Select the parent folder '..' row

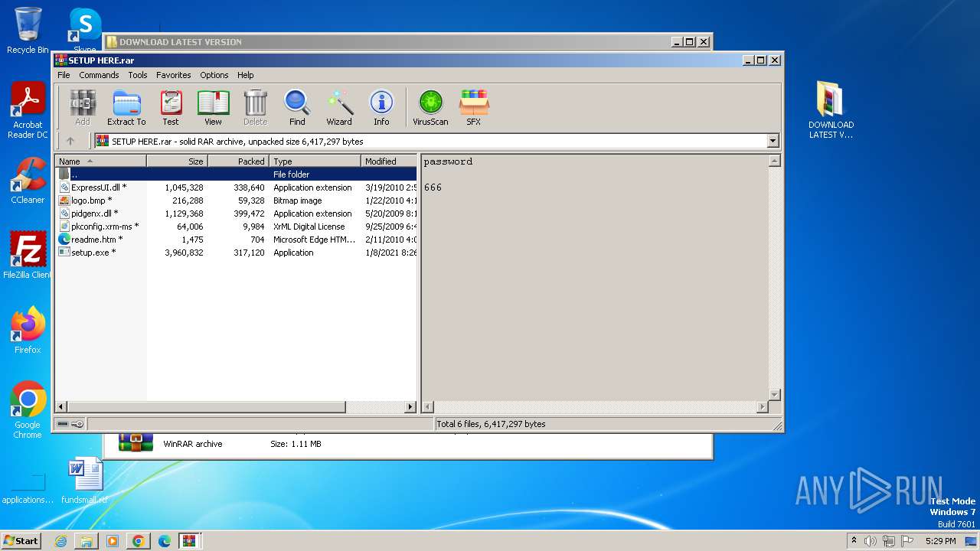click(236, 174)
